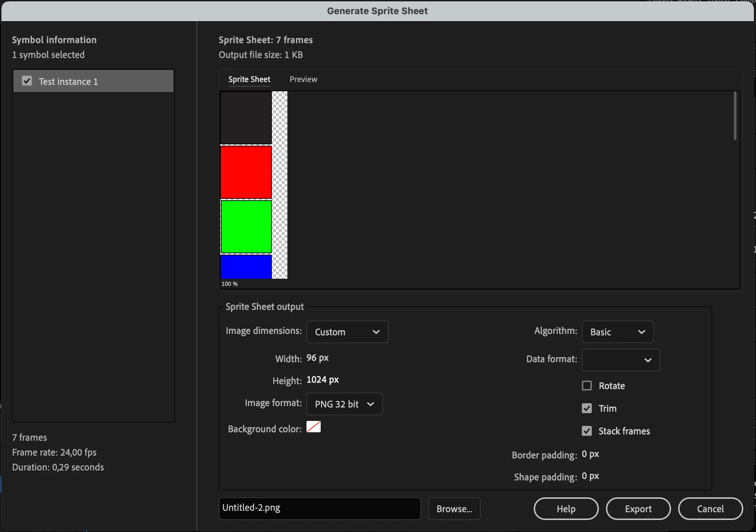Cancel the Generate Sprite Sheet dialog
Viewport: 756px width, 532px height.
(x=710, y=509)
